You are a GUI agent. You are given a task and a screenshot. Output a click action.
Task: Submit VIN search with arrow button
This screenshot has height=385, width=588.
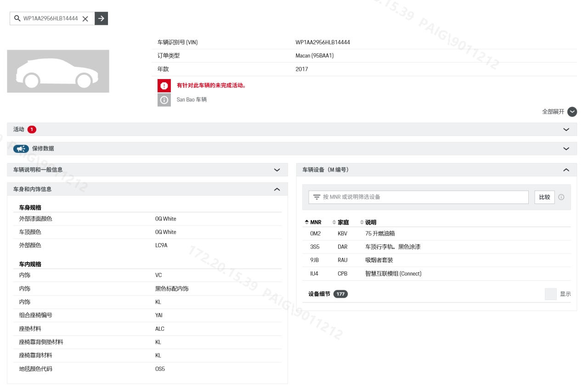coord(101,18)
